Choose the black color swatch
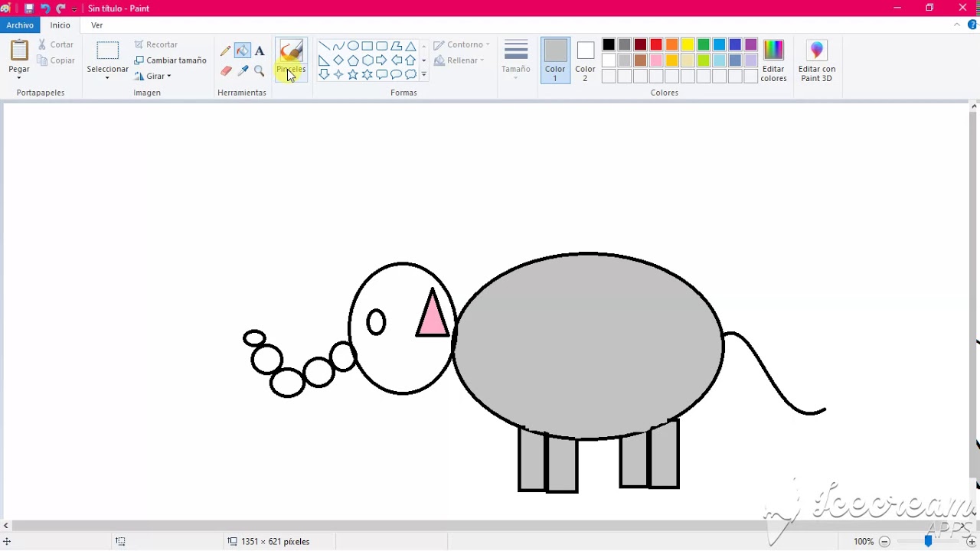980x551 pixels. [609, 45]
